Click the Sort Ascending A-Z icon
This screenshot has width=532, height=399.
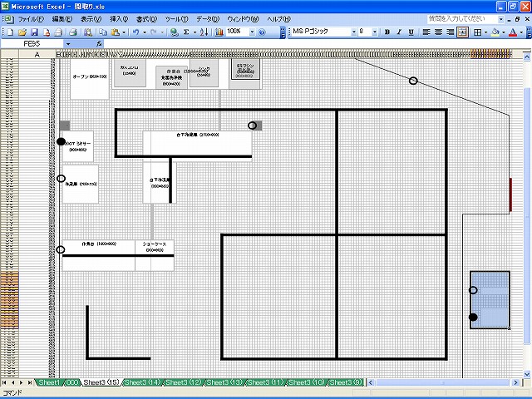click(204, 32)
